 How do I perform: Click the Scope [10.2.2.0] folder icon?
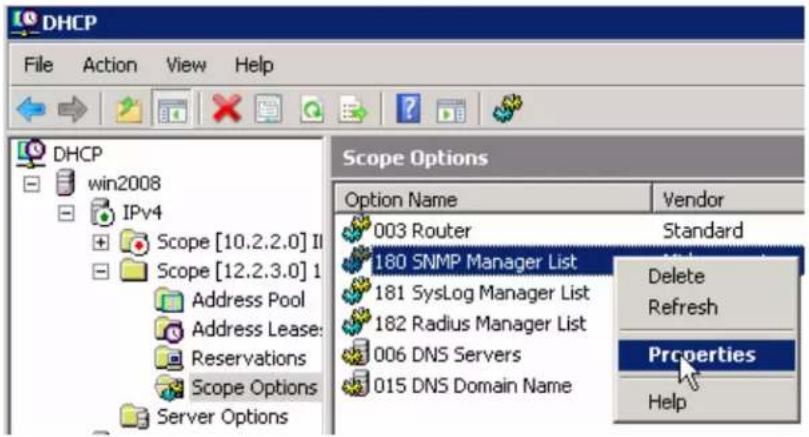tap(135, 242)
